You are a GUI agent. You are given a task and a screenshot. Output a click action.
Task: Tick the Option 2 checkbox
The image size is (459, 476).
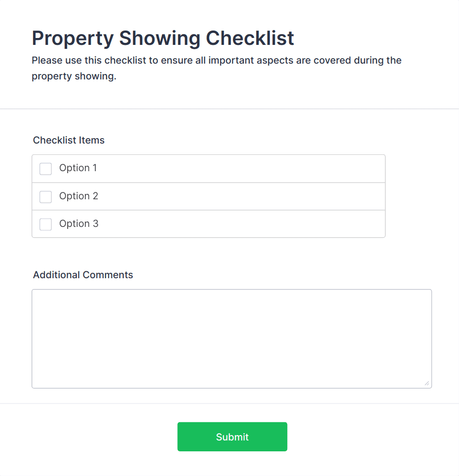click(45, 197)
